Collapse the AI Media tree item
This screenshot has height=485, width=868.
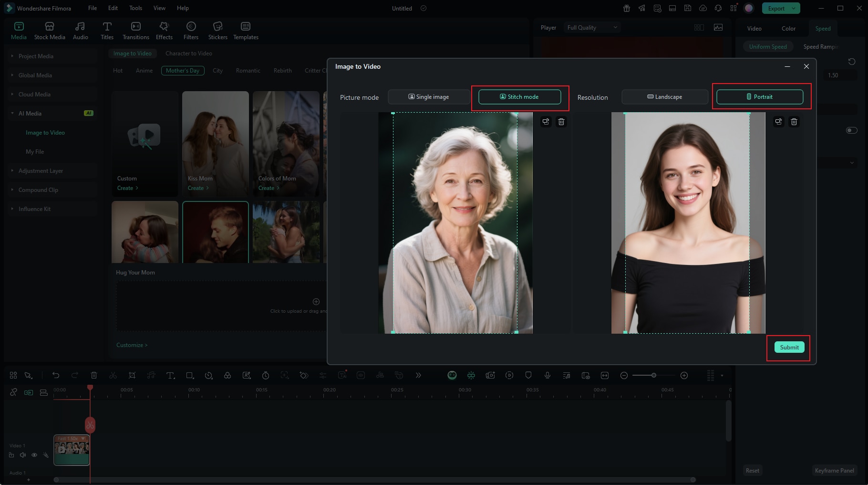pos(12,114)
